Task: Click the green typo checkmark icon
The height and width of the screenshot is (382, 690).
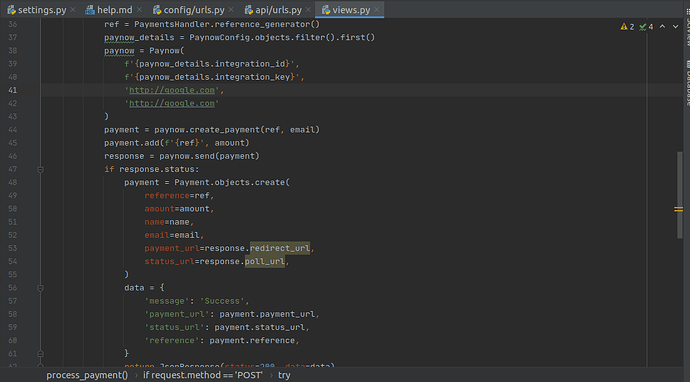Action: 643,27
